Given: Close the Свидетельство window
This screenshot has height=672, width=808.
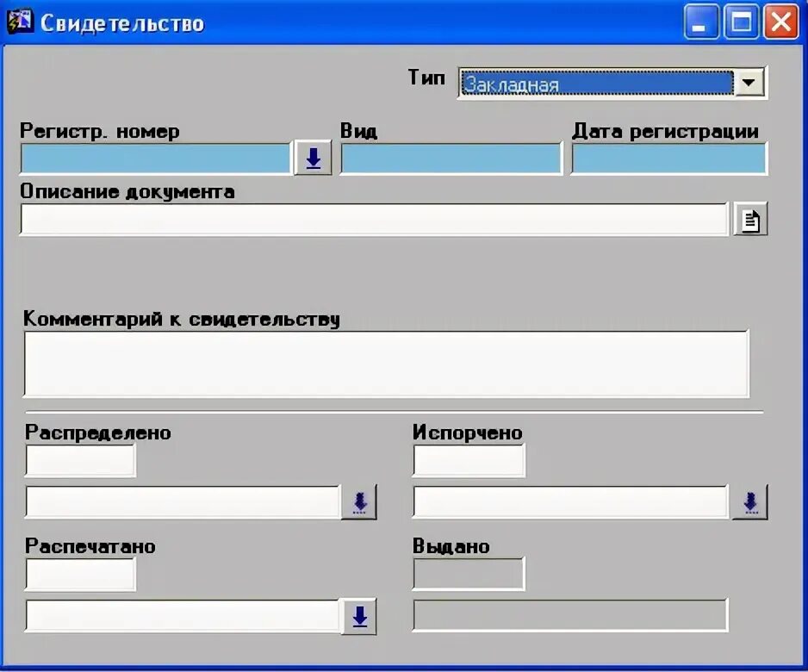Looking at the screenshot, I should click(x=781, y=22).
